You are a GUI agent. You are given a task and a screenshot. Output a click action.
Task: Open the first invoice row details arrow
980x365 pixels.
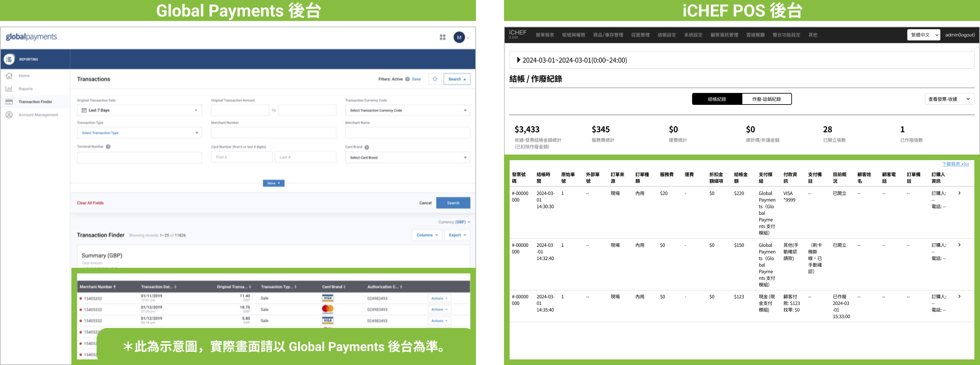click(x=959, y=193)
